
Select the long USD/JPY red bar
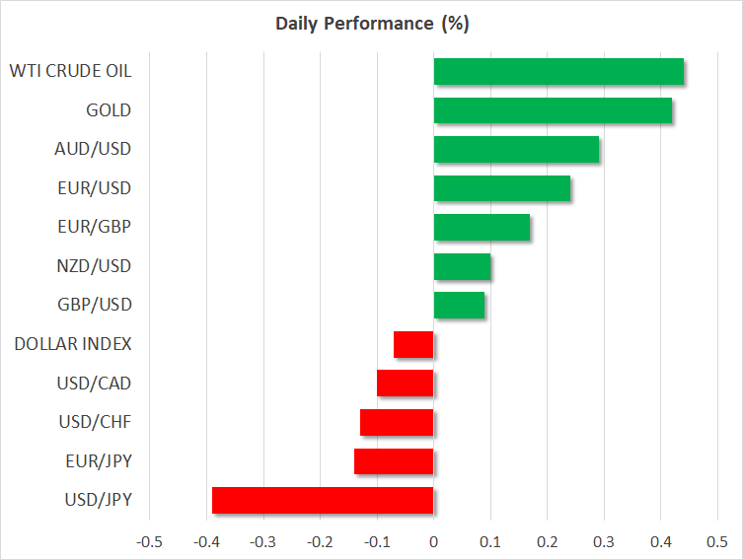tap(323, 500)
